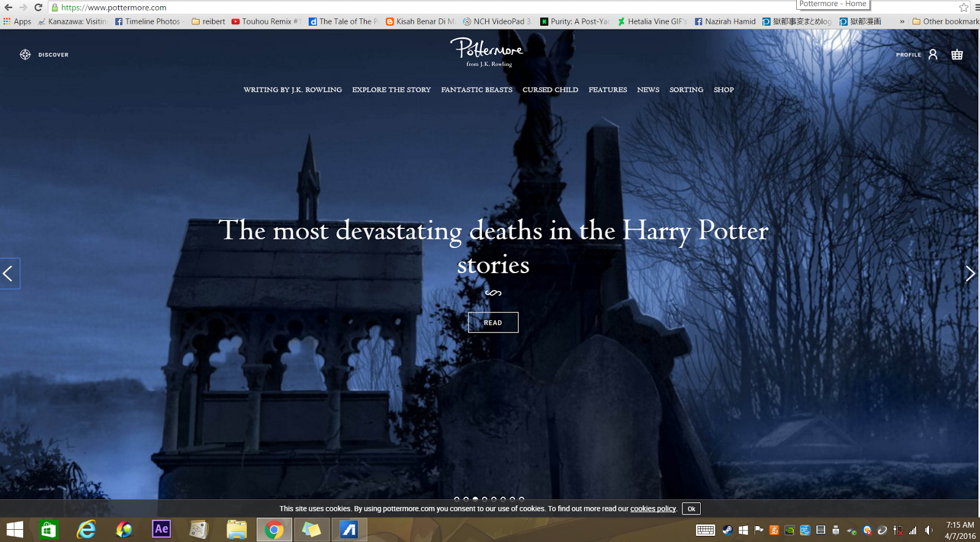Click browser Forward arrow
Screen dimensions: 980x542
(x=23, y=7)
